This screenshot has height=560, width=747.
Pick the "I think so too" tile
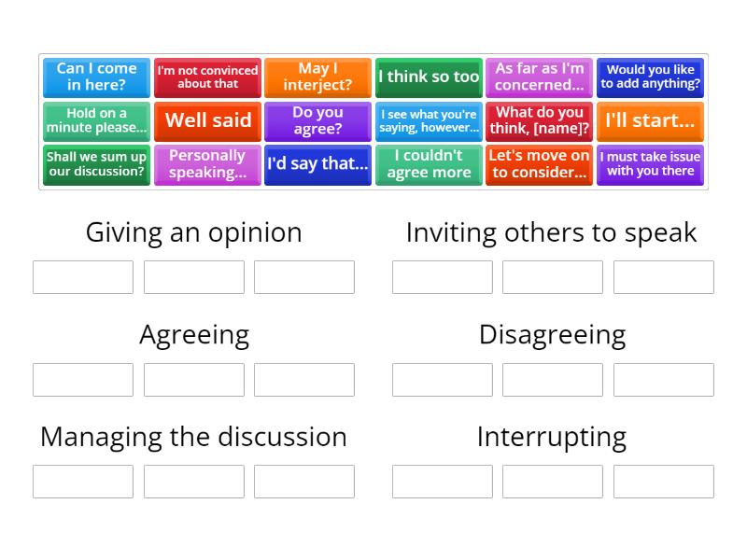coord(429,77)
